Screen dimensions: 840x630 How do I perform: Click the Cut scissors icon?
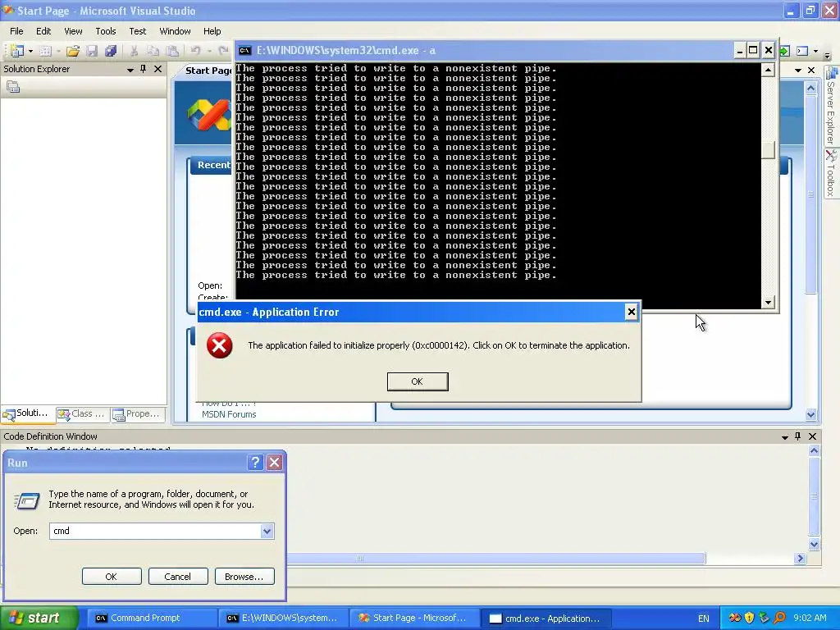[x=134, y=51]
